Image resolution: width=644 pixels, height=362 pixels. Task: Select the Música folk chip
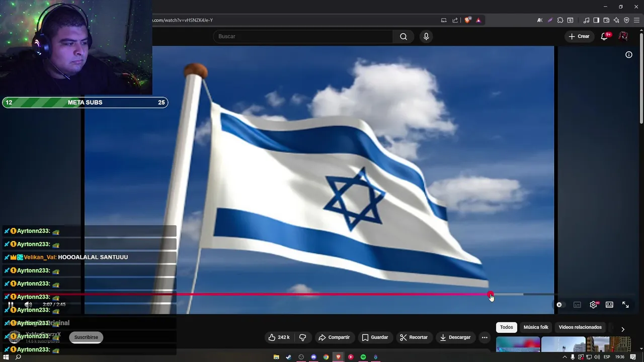536,327
